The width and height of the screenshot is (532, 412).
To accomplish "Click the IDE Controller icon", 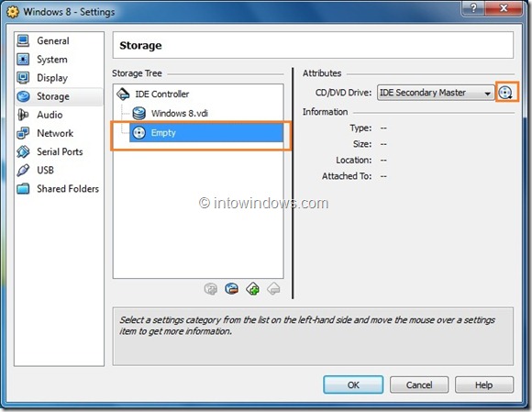I will click(123, 94).
